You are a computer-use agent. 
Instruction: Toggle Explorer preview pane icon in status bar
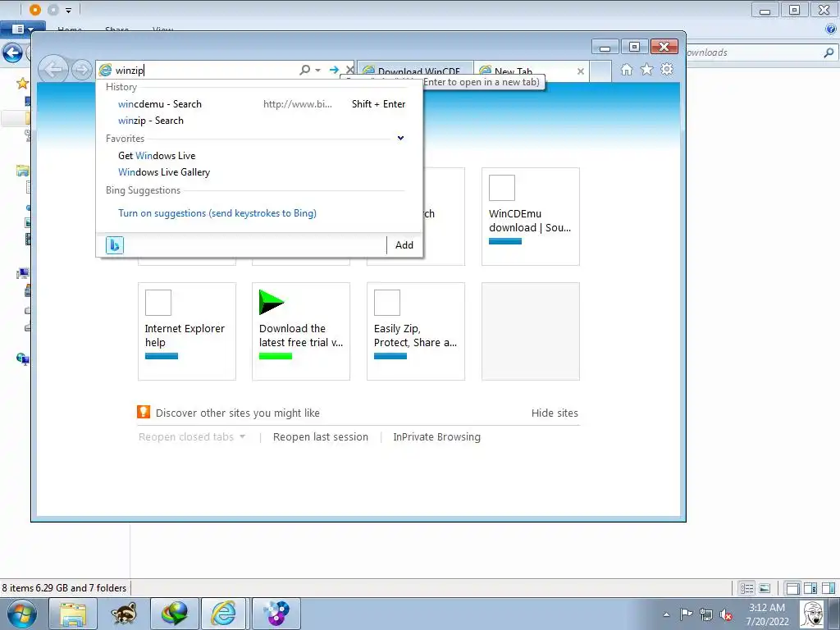829,588
